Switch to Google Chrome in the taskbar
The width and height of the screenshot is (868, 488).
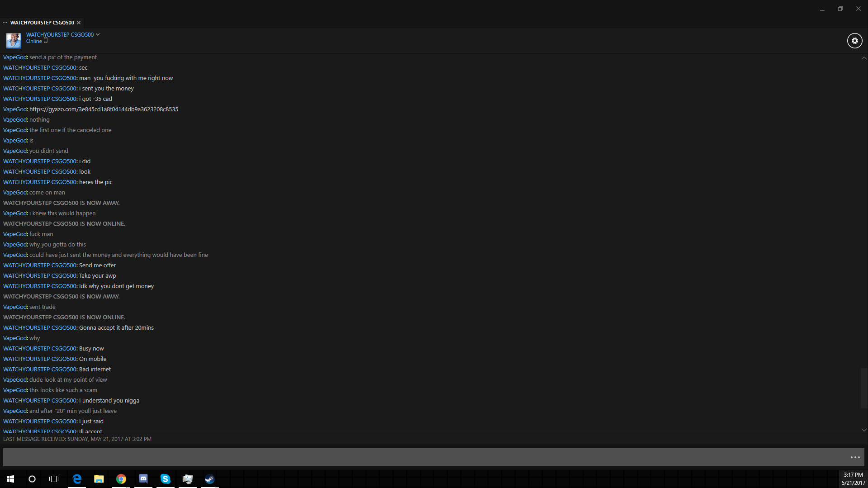click(121, 479)
